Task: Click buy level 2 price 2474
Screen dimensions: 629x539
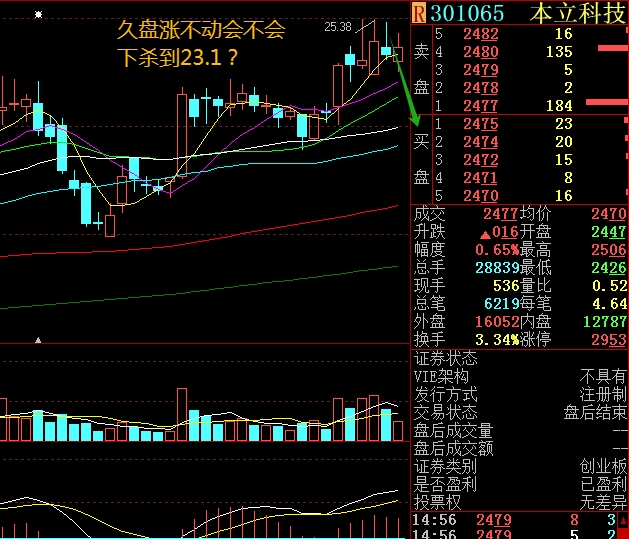Action: [x=481, y=142]
